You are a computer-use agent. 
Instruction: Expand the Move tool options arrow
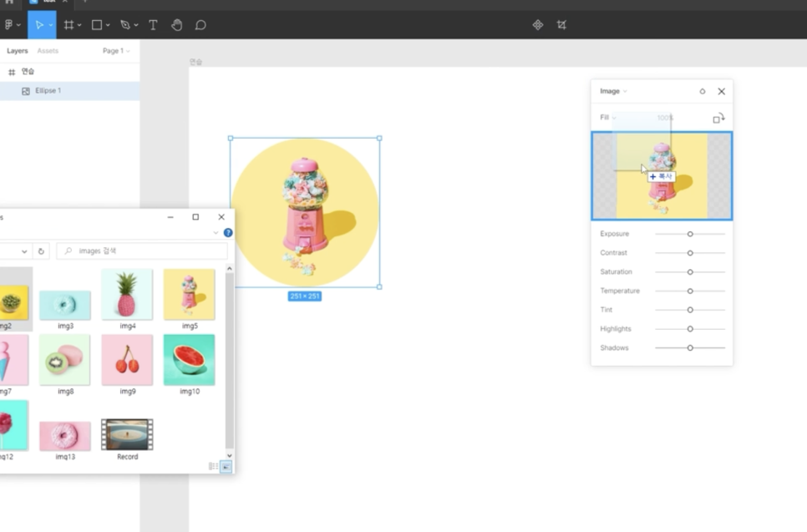point(50,25)
